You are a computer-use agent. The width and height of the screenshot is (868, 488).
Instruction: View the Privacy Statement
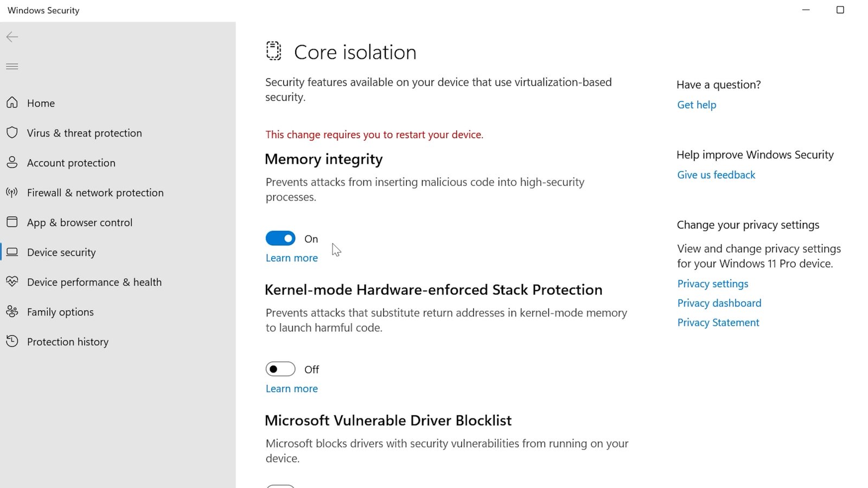click(x=718, y=322)
